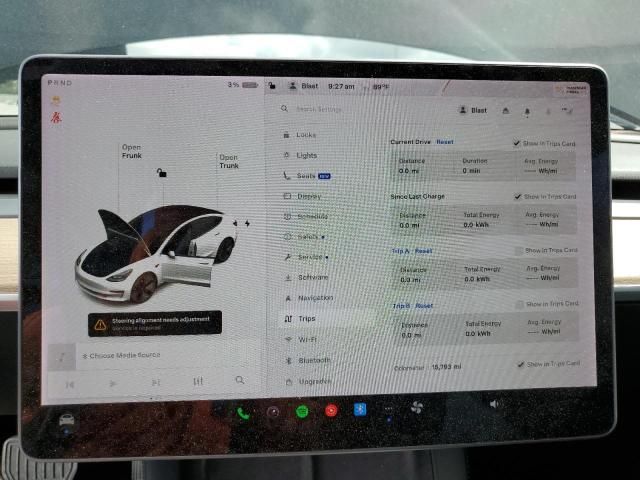Open the Blast driver profile dropdown
The image size is (640, 480).
coord(473,110)
